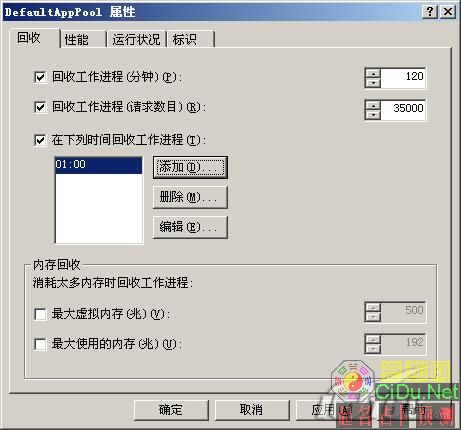This screenshot has height=430, width=461.
Task: Open the 运行状况 tab
Action: pos(136,39)
